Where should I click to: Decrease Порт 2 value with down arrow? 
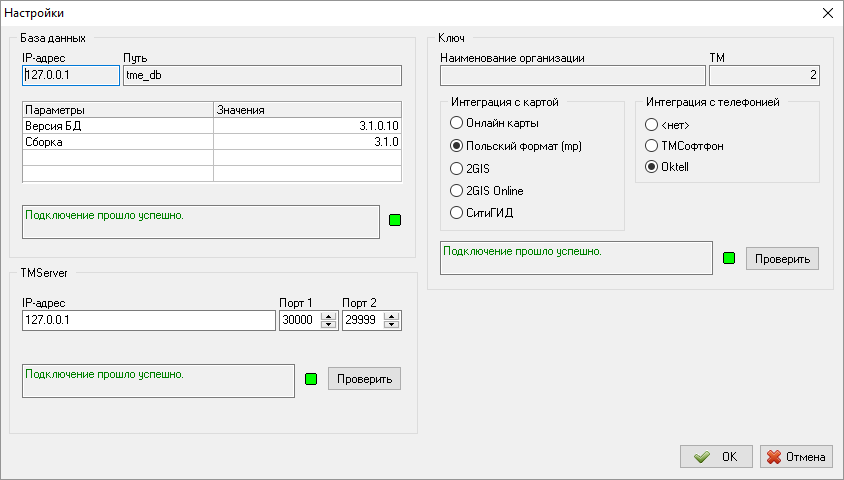coord(391,325)
